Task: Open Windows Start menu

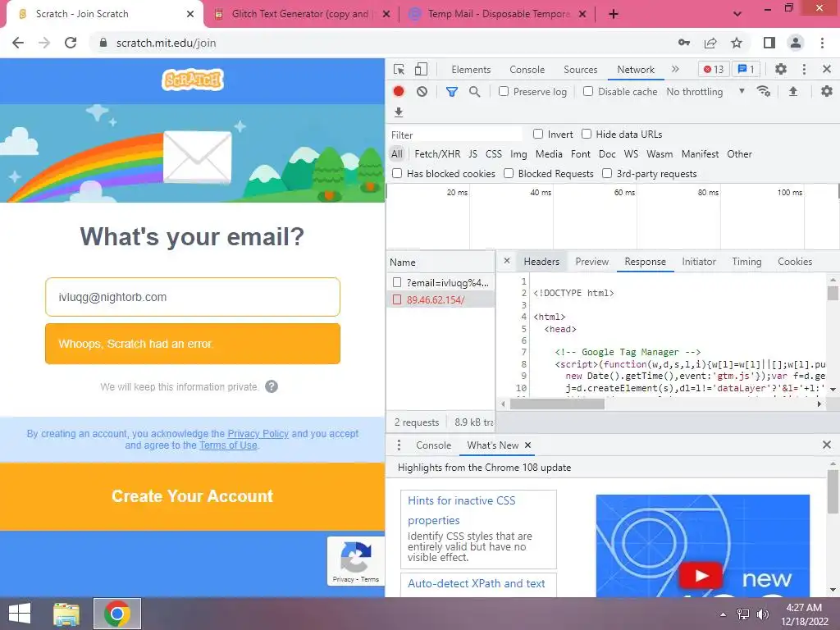Action: point(20,614)
